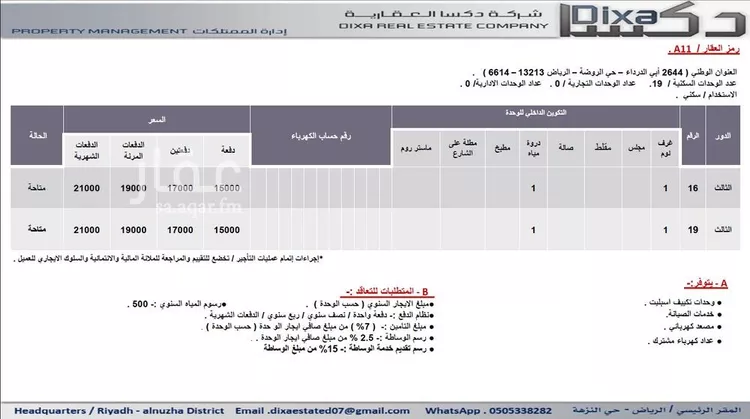Click the 'DIXA REAL ESTATE COMPANY' title text
The width and height of the screenshot is (750, 419).
443,26
